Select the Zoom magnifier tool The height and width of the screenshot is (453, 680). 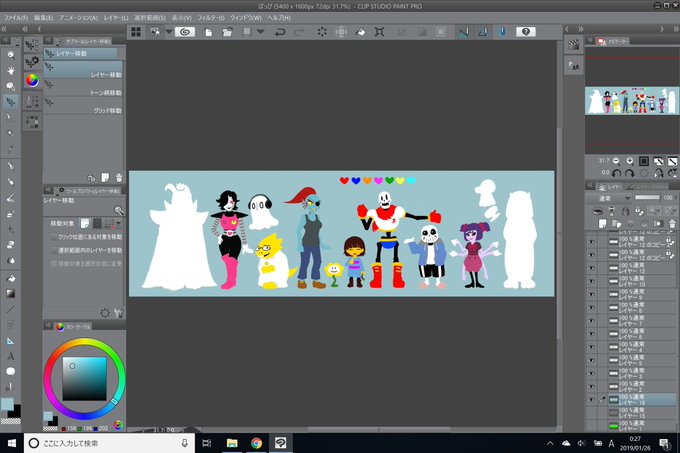pos(10,55)
